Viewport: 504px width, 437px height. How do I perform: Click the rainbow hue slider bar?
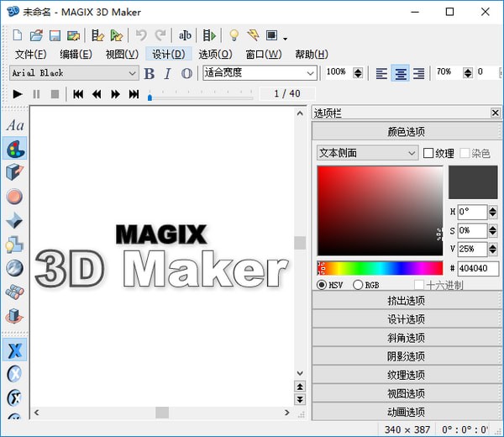(380, 268)
